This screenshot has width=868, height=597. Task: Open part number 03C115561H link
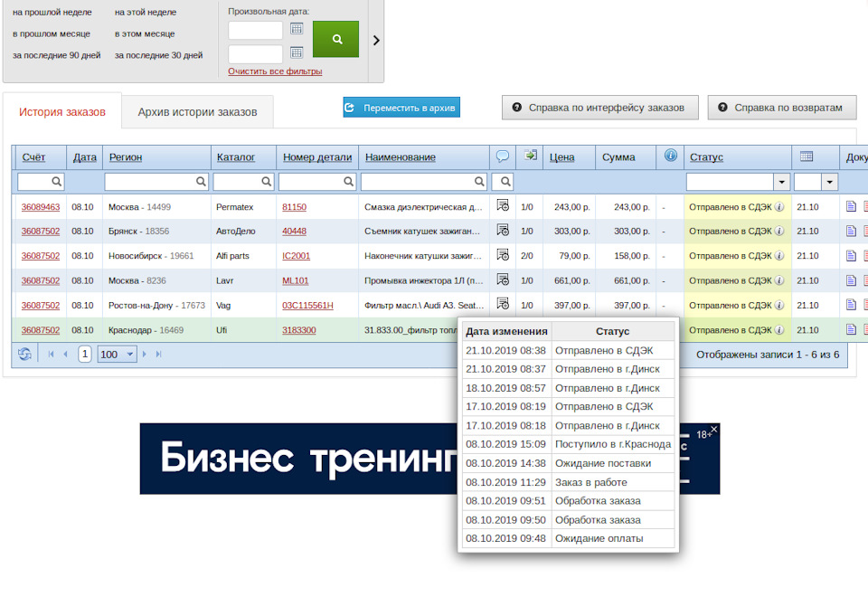[x=307, y=306]
